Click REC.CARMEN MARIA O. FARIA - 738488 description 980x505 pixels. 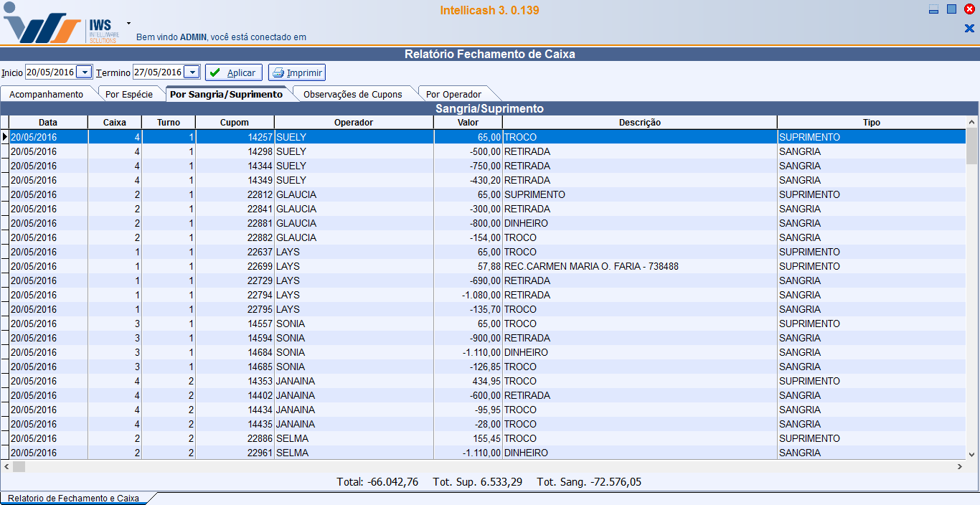coord(591,266)
